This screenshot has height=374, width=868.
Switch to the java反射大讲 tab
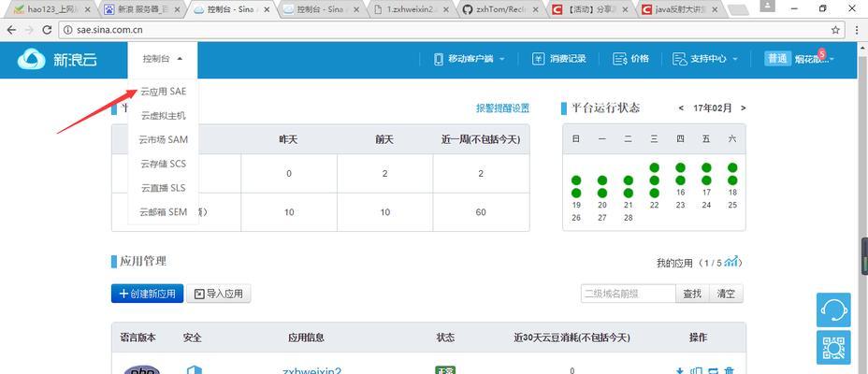point(679,9)
